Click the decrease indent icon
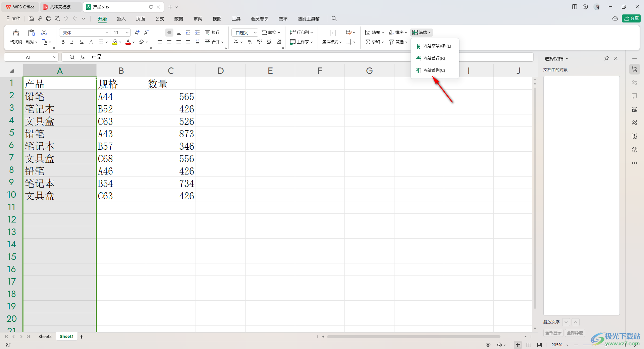644x349 pixels. (x=188, y=33)
